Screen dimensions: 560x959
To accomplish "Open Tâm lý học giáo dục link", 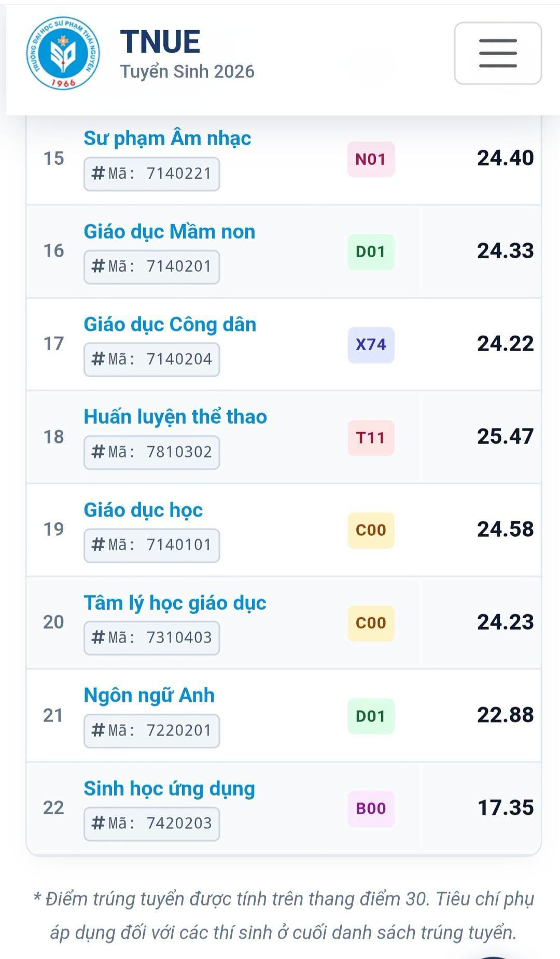I will pos(175,603).
